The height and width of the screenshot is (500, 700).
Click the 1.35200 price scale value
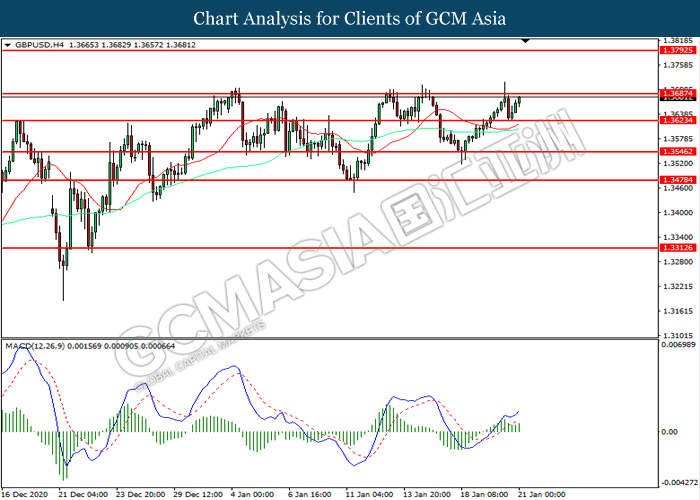click(x=679, y=164)
